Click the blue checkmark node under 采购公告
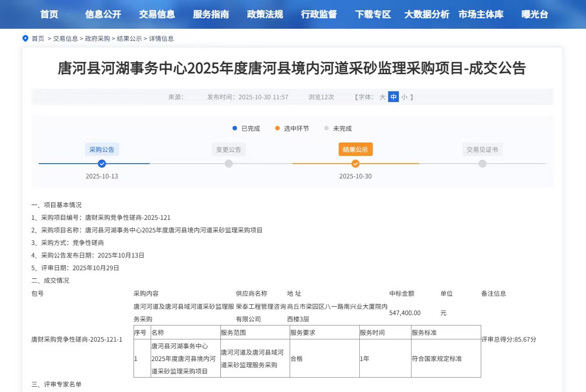Viewport: 586px width, 392px height. (x=102, y=164)
